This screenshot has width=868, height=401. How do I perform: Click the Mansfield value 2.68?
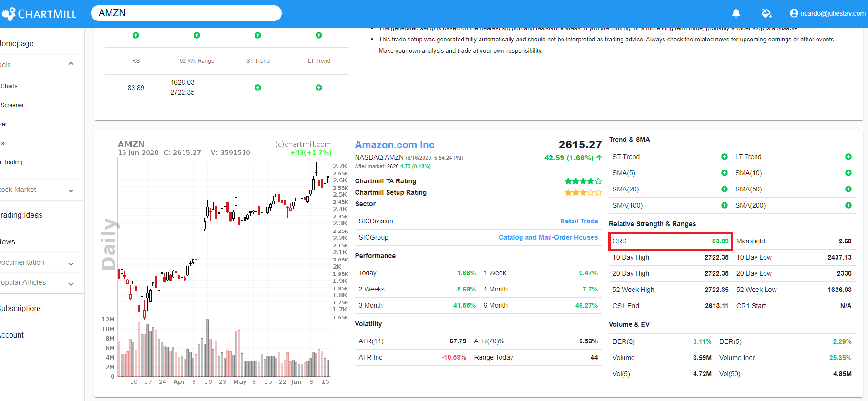pyautogui.click(x=845, y=241)
